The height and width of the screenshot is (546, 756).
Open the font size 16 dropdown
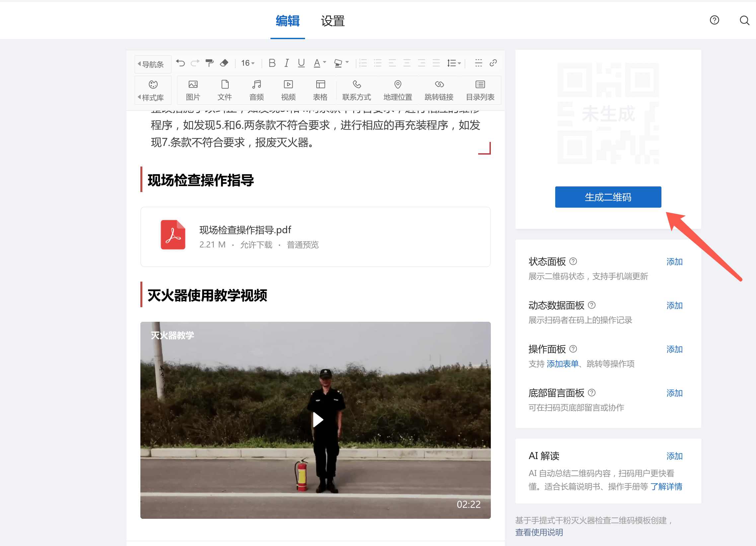point(248,63)
